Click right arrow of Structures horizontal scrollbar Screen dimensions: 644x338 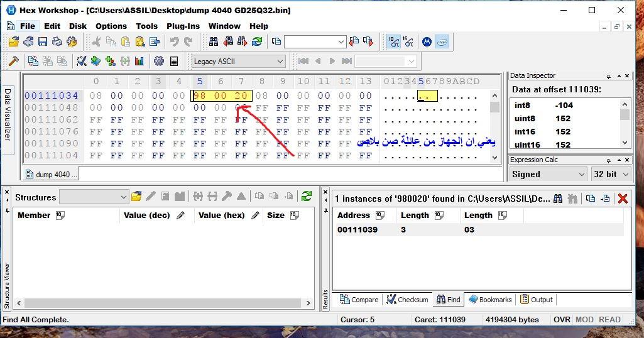coord(308,303)
